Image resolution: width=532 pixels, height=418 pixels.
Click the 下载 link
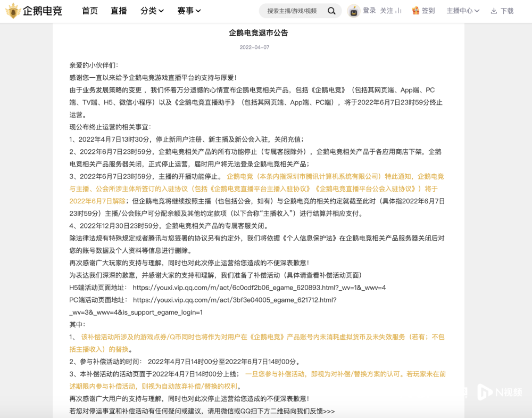(507, 11)
